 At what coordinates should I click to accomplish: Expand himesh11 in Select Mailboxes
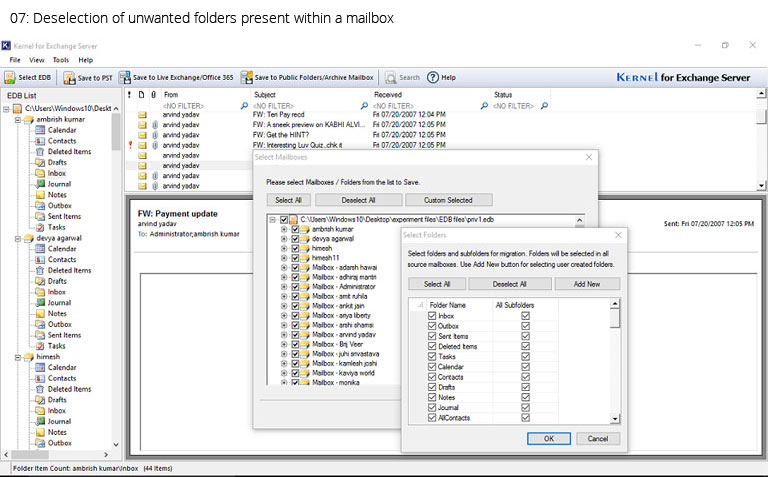(284, 258)
